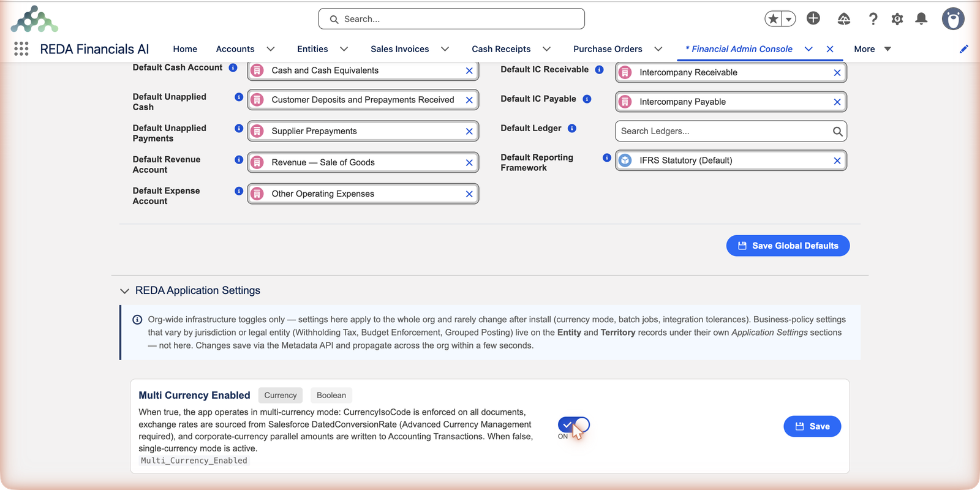Go to the Home tab
The width and height of the screenshot is (980, 490).
pos(185,49)
